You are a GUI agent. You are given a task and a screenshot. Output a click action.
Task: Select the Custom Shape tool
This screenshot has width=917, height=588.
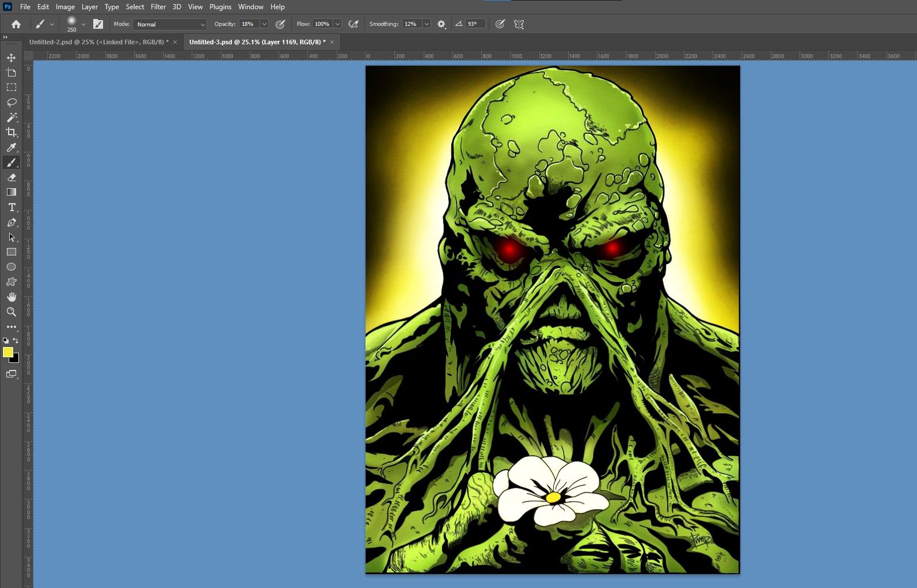click(11, 282)
